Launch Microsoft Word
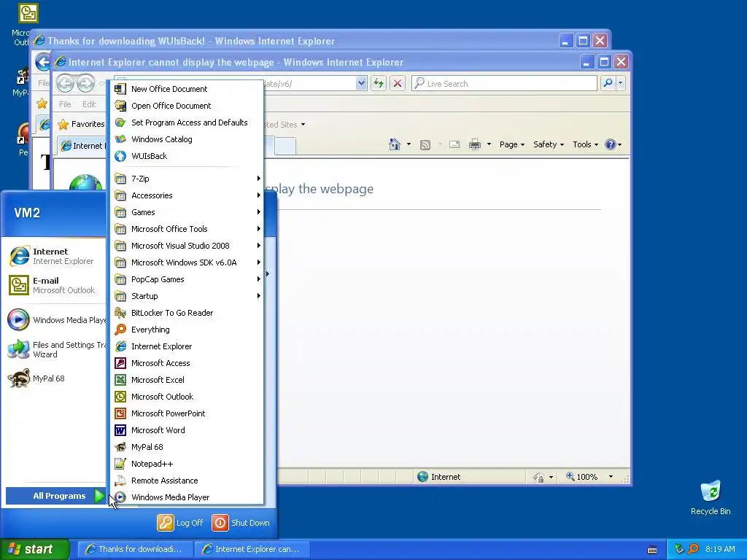The width and height of the screenshot is (747, 560). 186,430
